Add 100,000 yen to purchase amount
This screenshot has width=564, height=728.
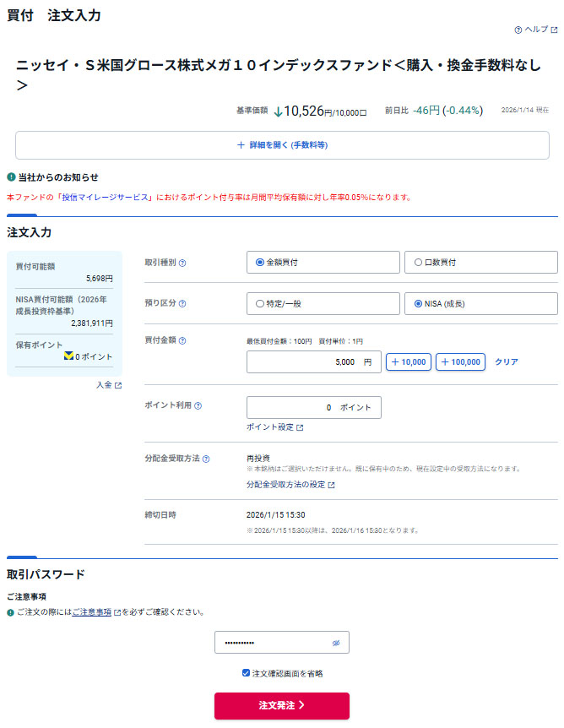tap(460, 362)
